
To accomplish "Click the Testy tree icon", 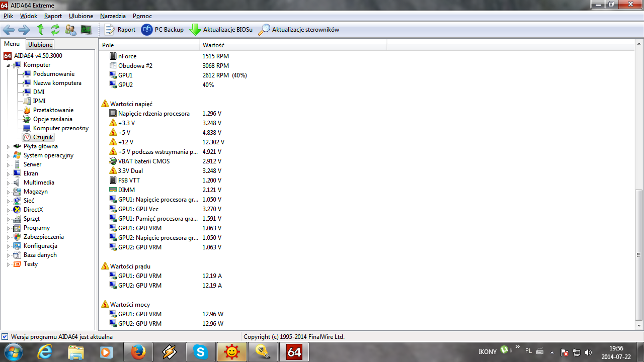I will [17, 264].
